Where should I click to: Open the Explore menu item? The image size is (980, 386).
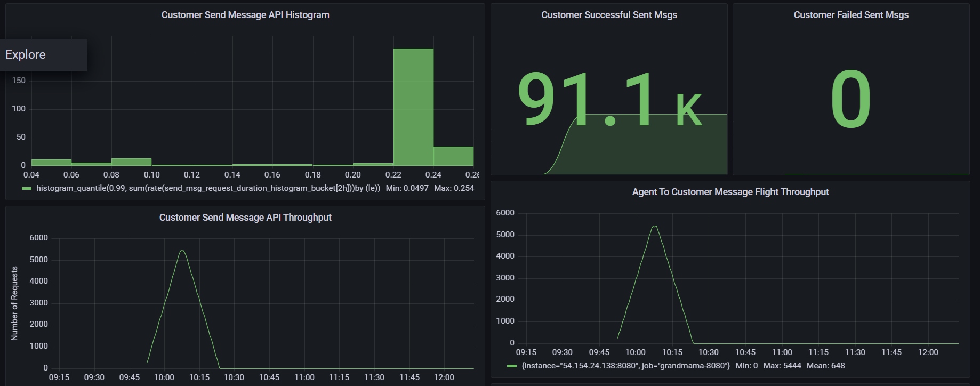pyautogui.click(x=26, y=54)
